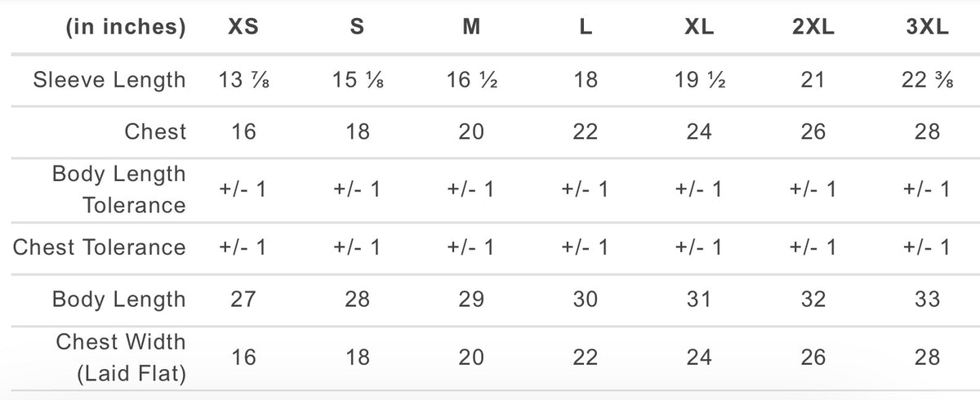Click the XL size header
Screen dimensions: 980x400
pos(699,27)
